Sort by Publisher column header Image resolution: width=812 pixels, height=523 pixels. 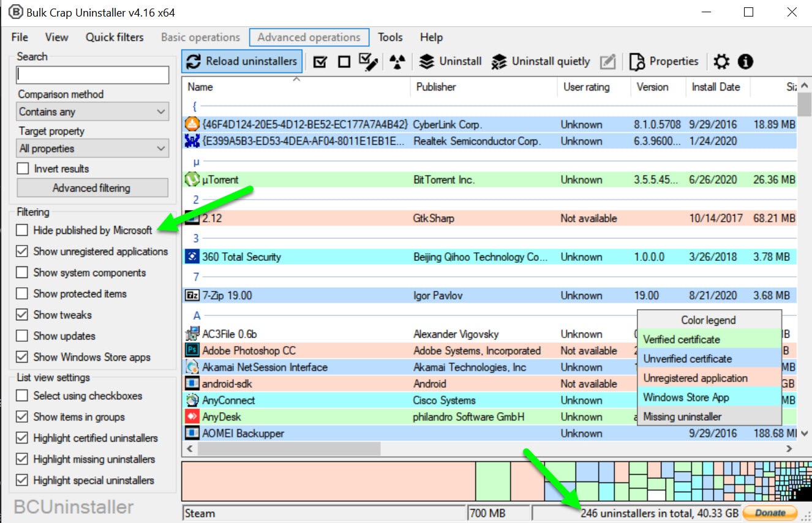point(484,87)
